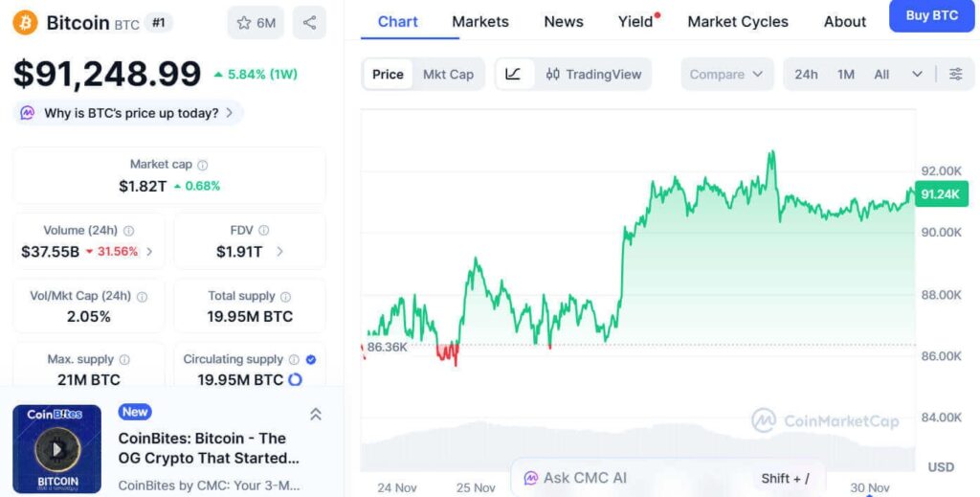
Task: Click the FDV info icon
Action: 263,230
